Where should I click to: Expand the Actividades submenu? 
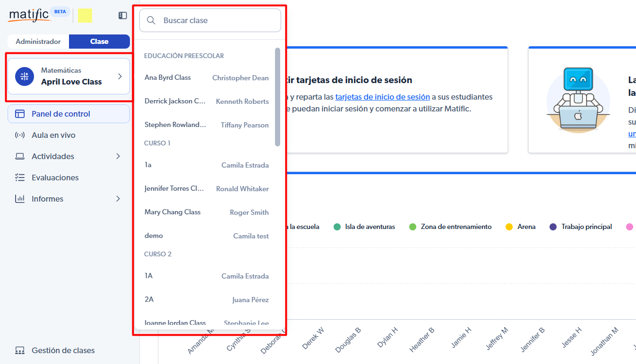point(118,156)
